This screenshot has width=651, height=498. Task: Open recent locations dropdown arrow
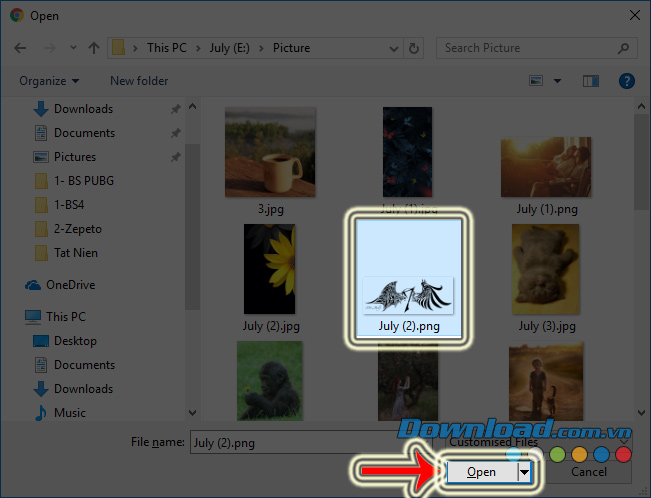coord(73,48)
